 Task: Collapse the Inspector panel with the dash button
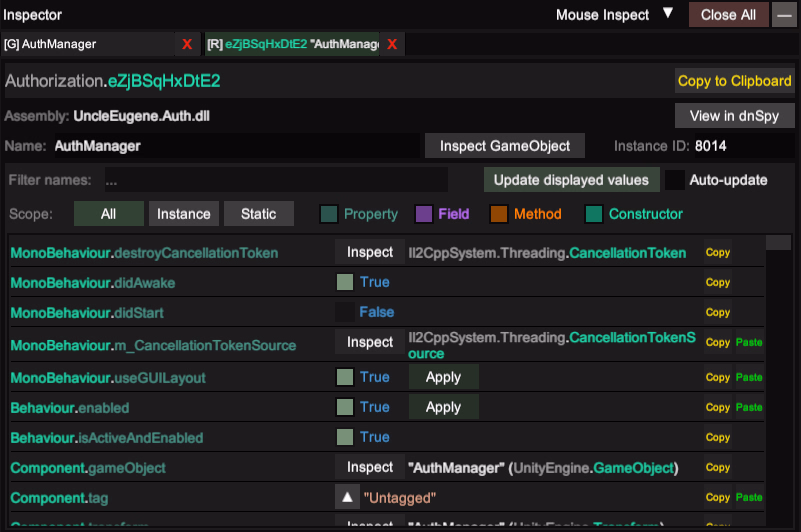pyautogui.click(x=784, y=15)
